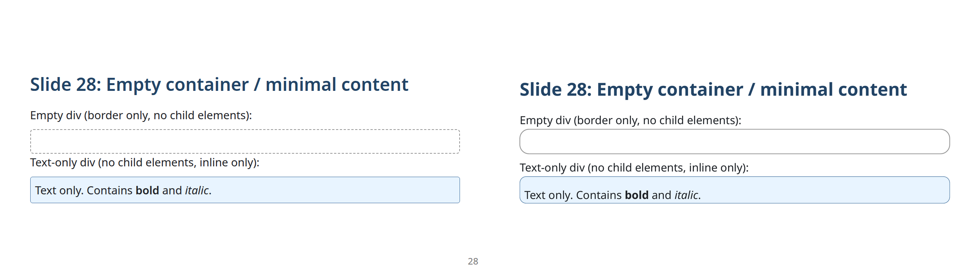Select the left "Empty div" label text
This screenshot has width=980, height=276.
(141, 115)
